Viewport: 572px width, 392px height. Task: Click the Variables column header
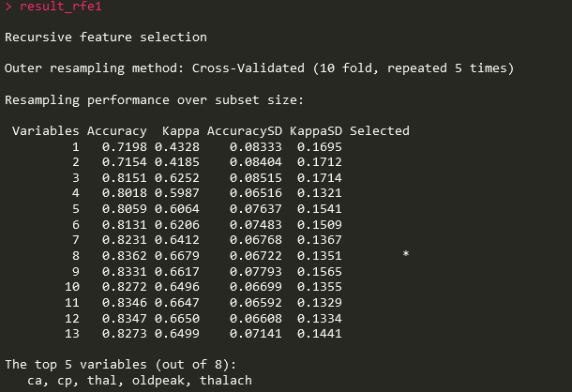pyautogui.click(x=46, y=130)
